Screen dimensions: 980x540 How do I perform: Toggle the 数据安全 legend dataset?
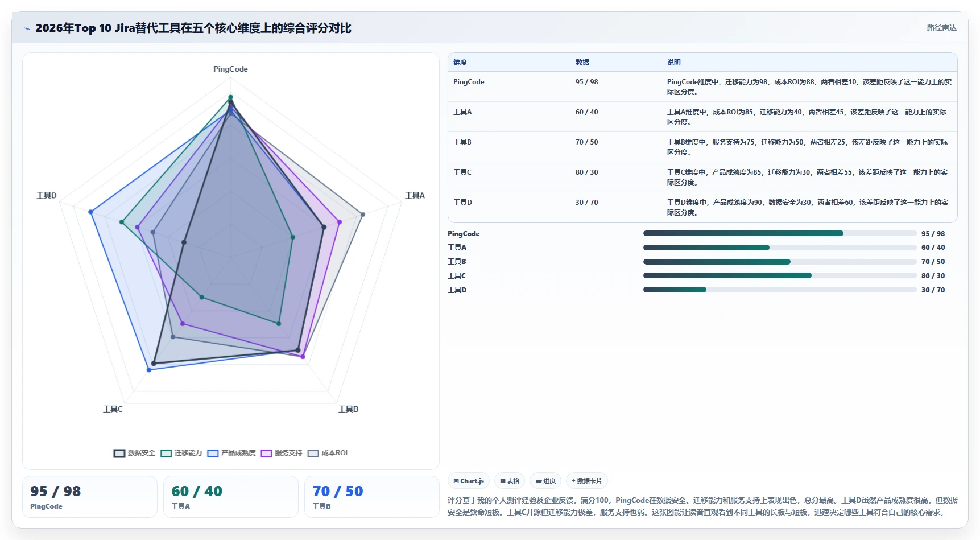135,453
